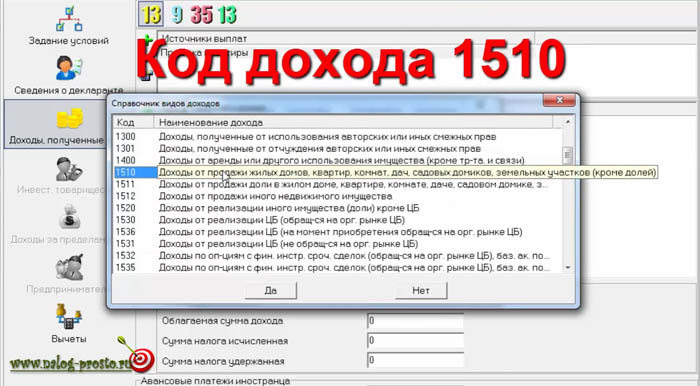This screenshot has width=700, height=386.
Task: Click the Наименование дохода column header
Action: coord(353,122)
